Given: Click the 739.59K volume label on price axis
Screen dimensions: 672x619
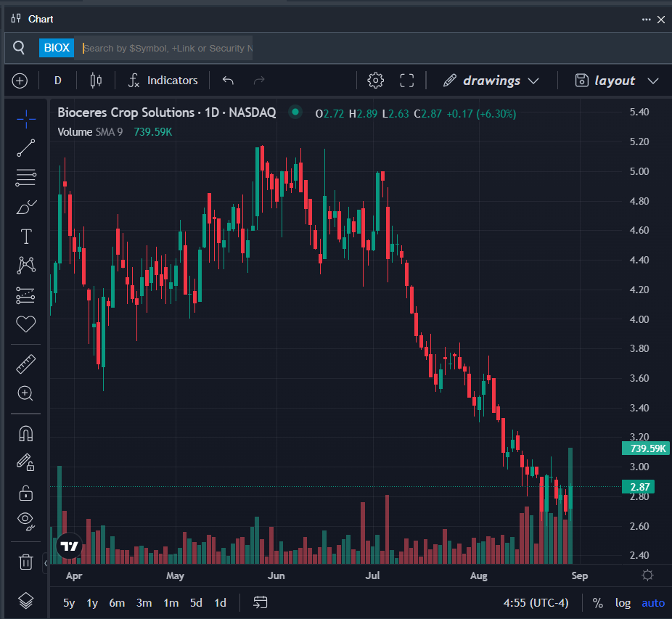Looking at the screenshot, I should click(646, 448).
